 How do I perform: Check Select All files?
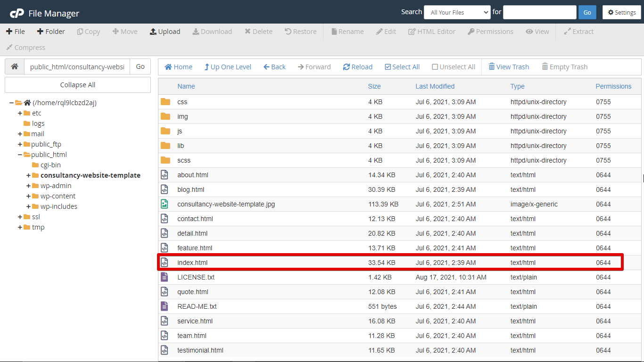tap(402, 67)
